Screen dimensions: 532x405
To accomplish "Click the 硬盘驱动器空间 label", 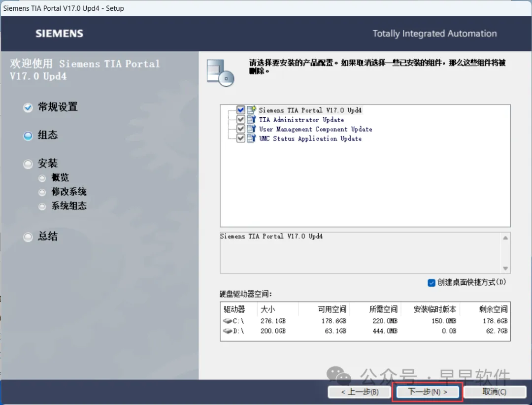I will pos(246,294).
